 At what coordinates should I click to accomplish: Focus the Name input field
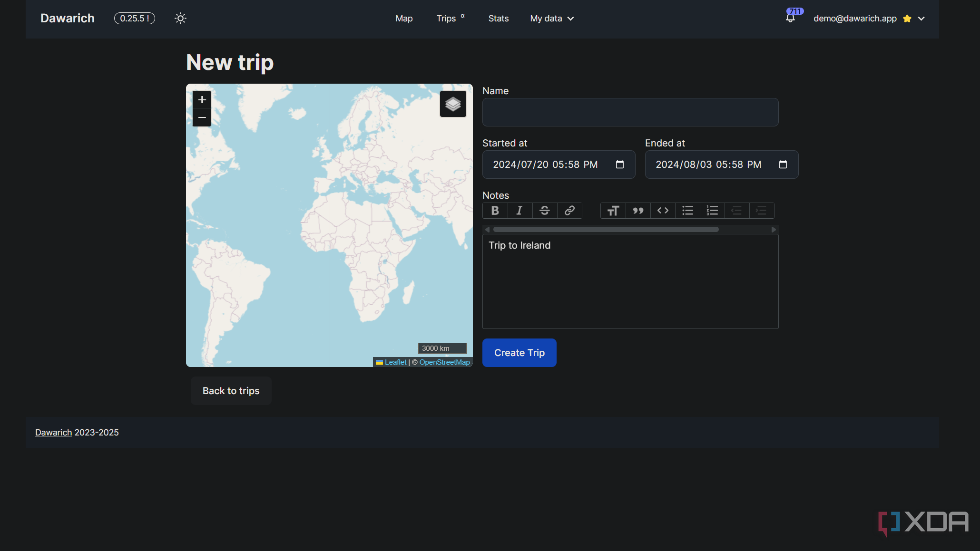tap(630, 112)
